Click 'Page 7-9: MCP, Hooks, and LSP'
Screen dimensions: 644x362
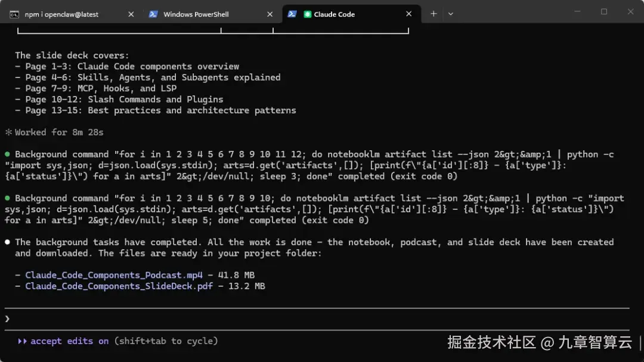coord(101,88)
